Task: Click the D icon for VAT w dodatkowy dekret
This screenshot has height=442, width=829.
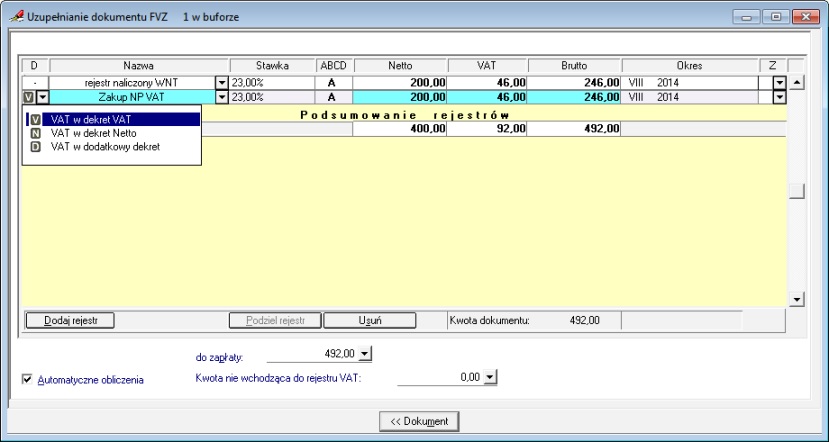Action: pyautogui.click(x=36, y=147)
